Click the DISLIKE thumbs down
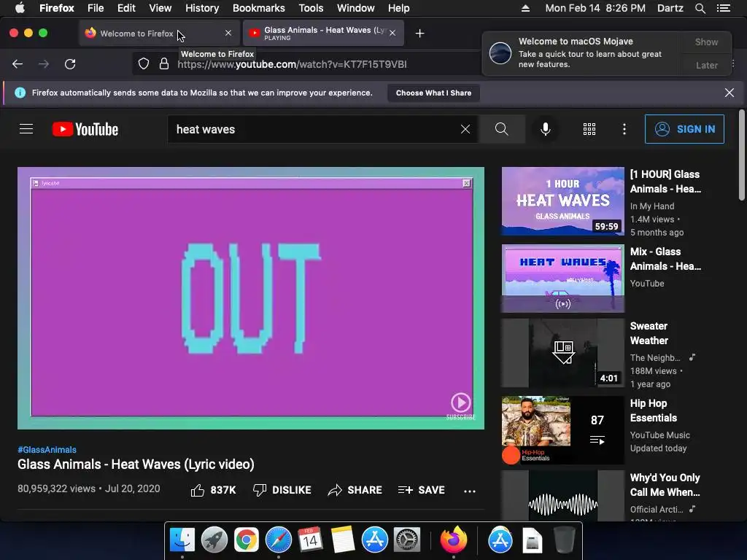 click(282, 490)
